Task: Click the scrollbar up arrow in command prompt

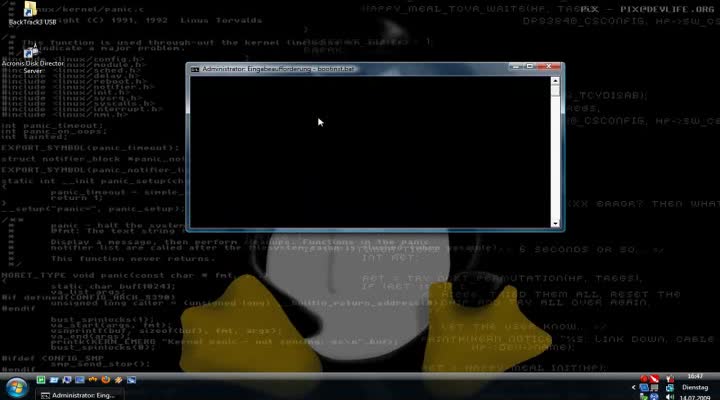Action: (555, 81)
